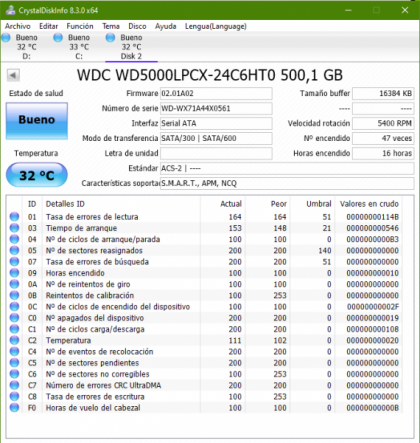Click raw value 000000000108 for row C1
The height and width of the screenshot is (443, 420).
point(373,329)
